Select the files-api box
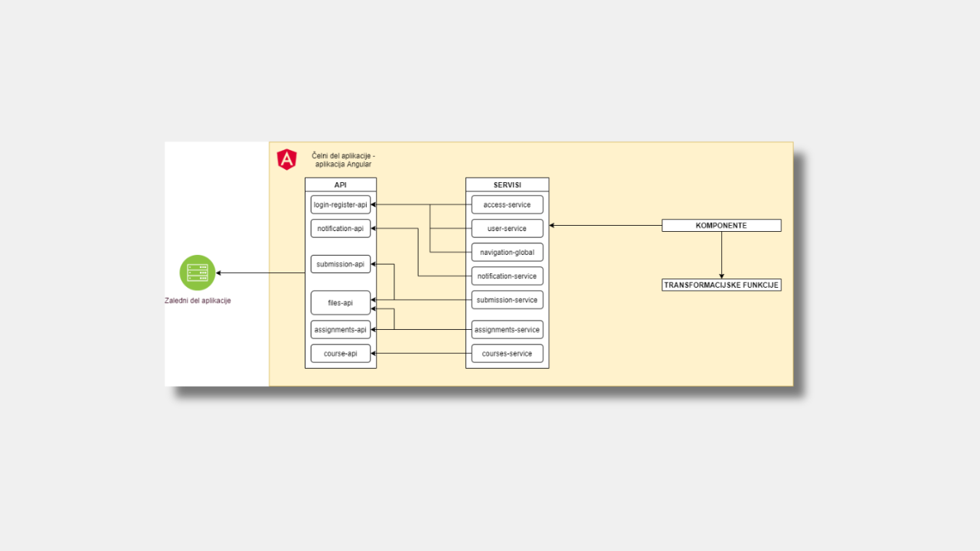The image size is (980, 551). [341, 303]
